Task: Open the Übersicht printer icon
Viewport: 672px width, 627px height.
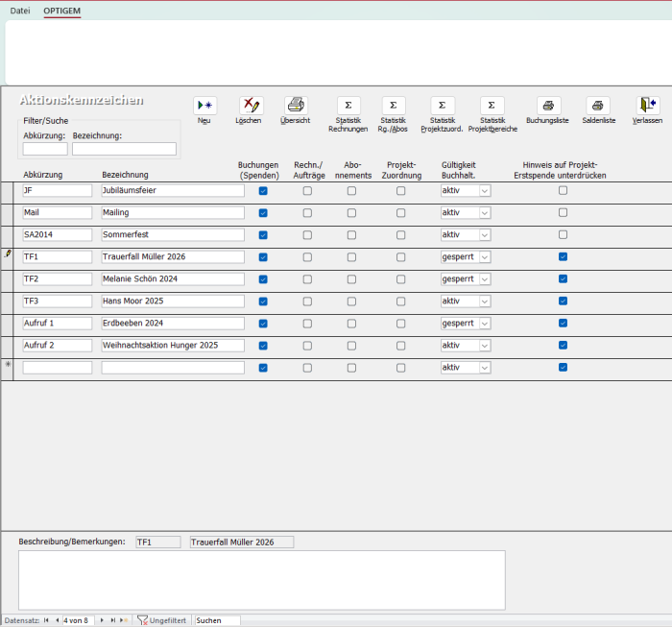Action: click(x=295, y=106)
